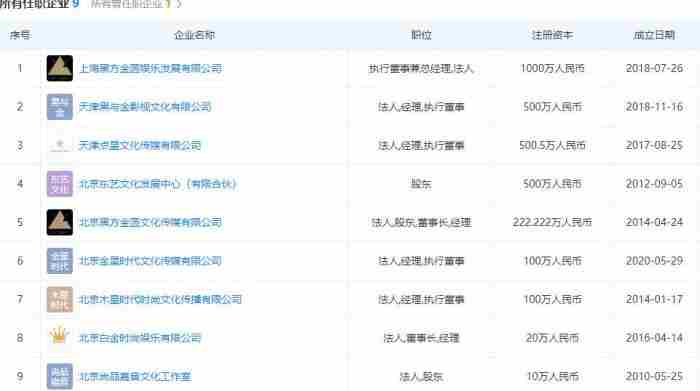Image resolution: width=700 pixels, height=391 pixels.
Task: Open the 北京东艺文化发展中心（有限合伙）link
Action: (158, 184)
